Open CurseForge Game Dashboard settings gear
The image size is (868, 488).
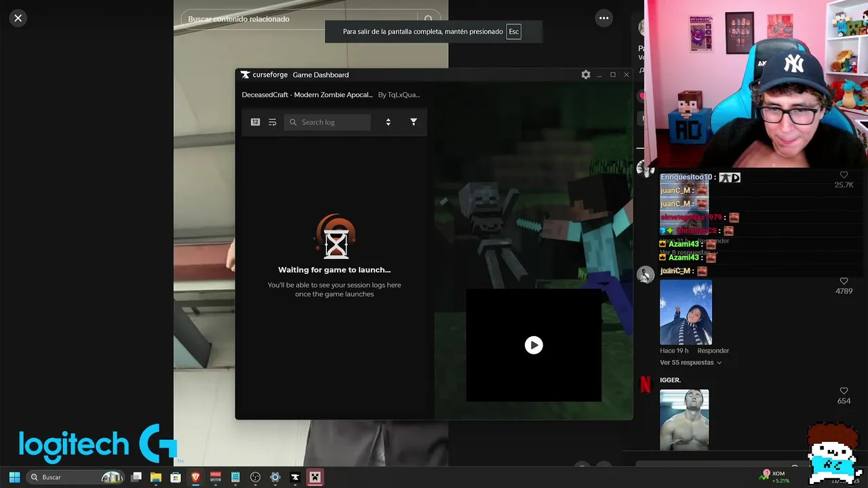[586, 75]
